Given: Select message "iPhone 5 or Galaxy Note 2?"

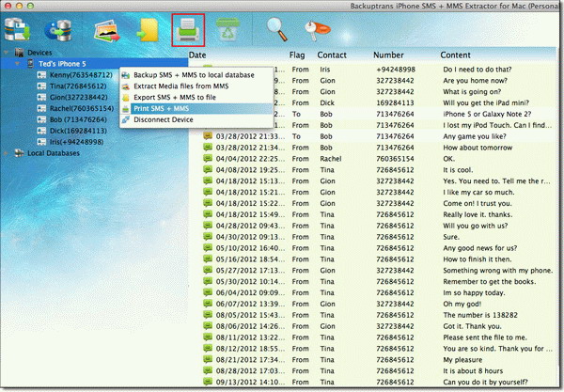Looking at the screenshot, I should 487,114.
